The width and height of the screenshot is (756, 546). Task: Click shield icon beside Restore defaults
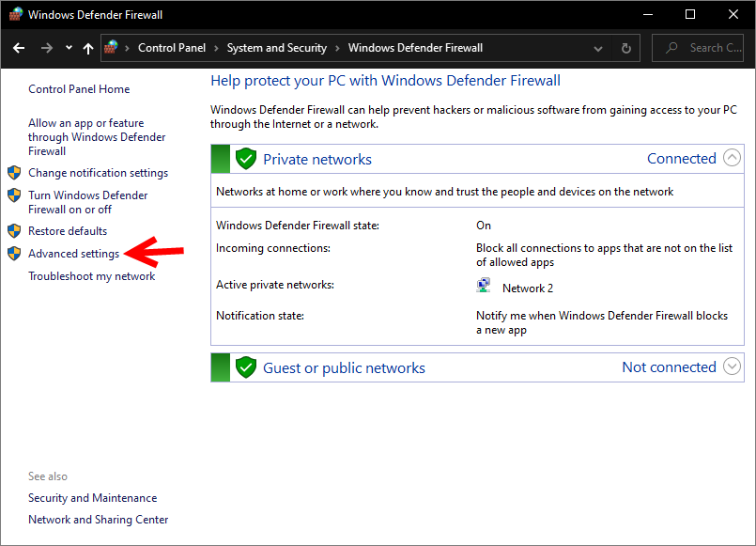coord(14,231)
